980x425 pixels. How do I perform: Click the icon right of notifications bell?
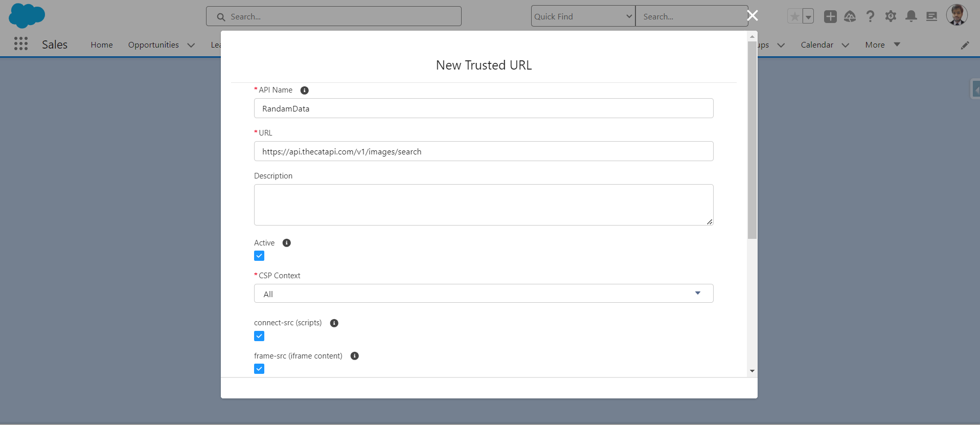point(931,16)
